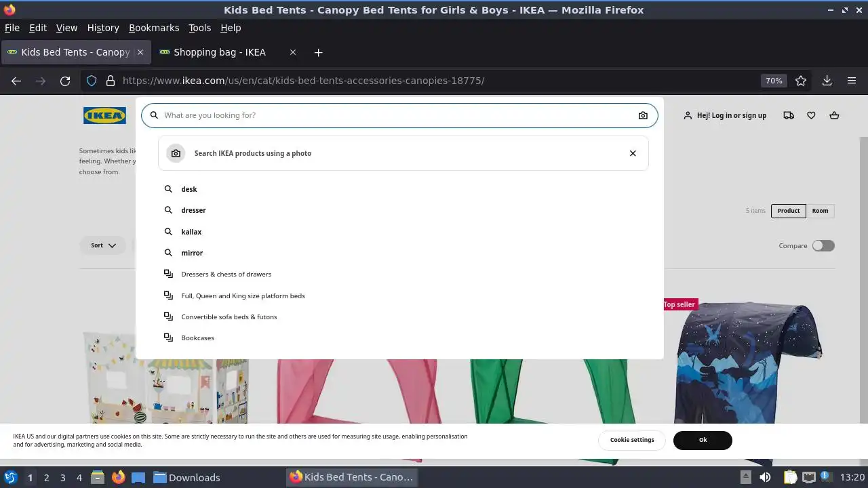
Task: Click the search magnifier icon in search box
Action: coord(154,115)
